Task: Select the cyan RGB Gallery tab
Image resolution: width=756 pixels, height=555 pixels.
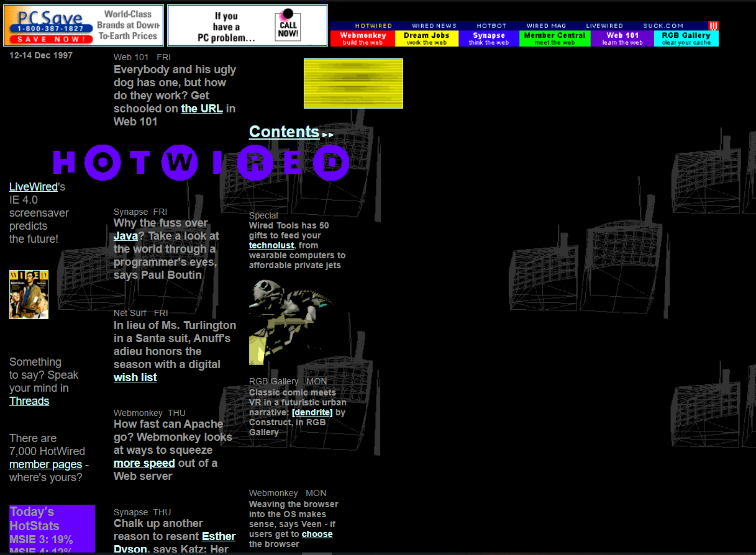Action: click(x=686, y=38)
